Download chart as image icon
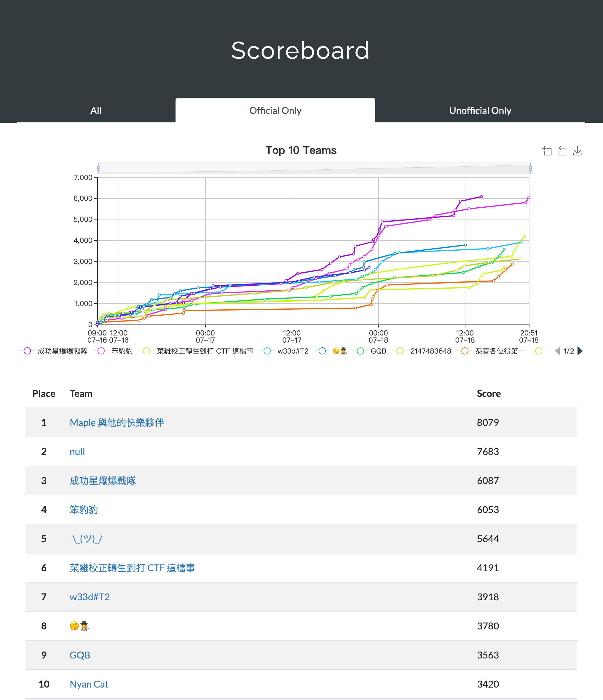Image resolution: width=603 pixels, height=700 pixels. tap(577, 151)
